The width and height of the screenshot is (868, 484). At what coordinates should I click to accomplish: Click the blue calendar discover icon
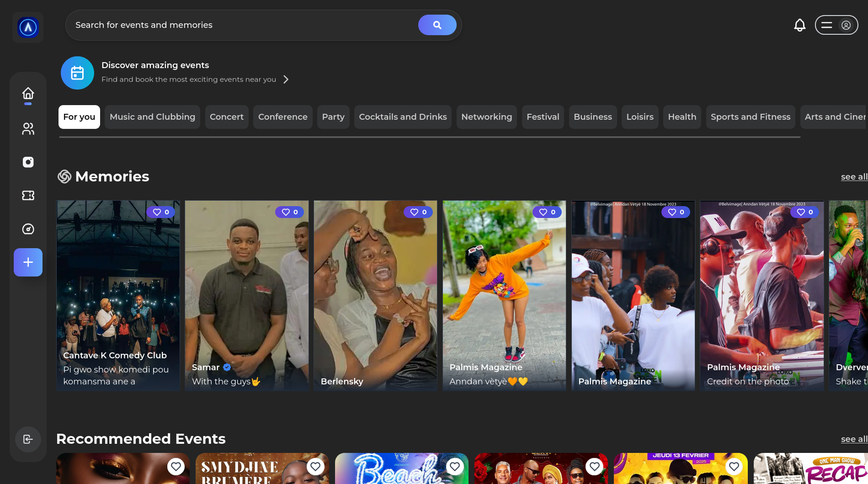[77, 73]
